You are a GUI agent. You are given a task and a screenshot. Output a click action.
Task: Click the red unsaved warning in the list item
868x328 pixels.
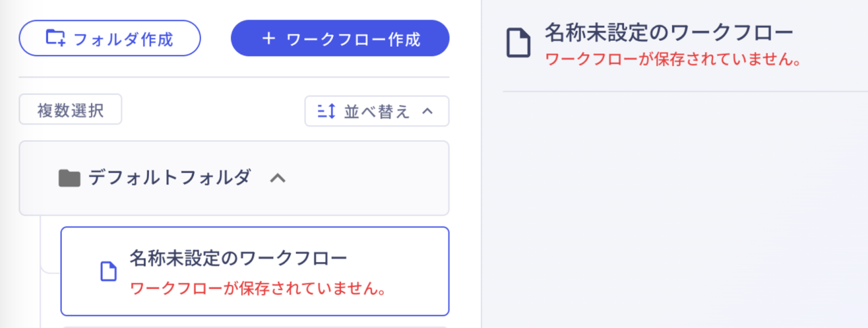[x=258, y=288]
